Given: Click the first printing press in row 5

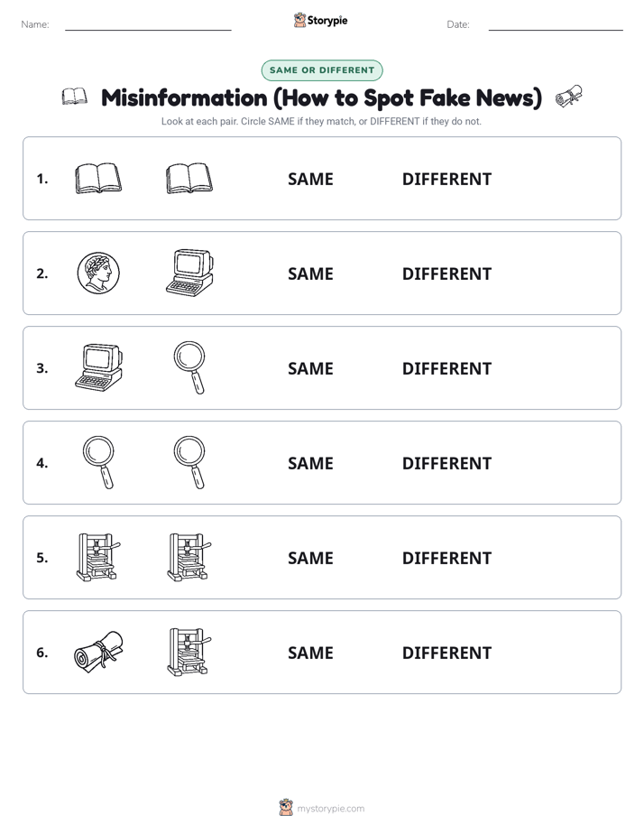Looking at the screenshot, I should tap(98, 558).
